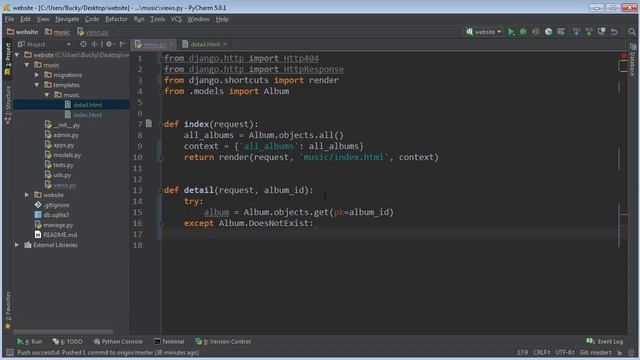Expand the migrations folder
The image size is (640, 360).
(37, 75)
